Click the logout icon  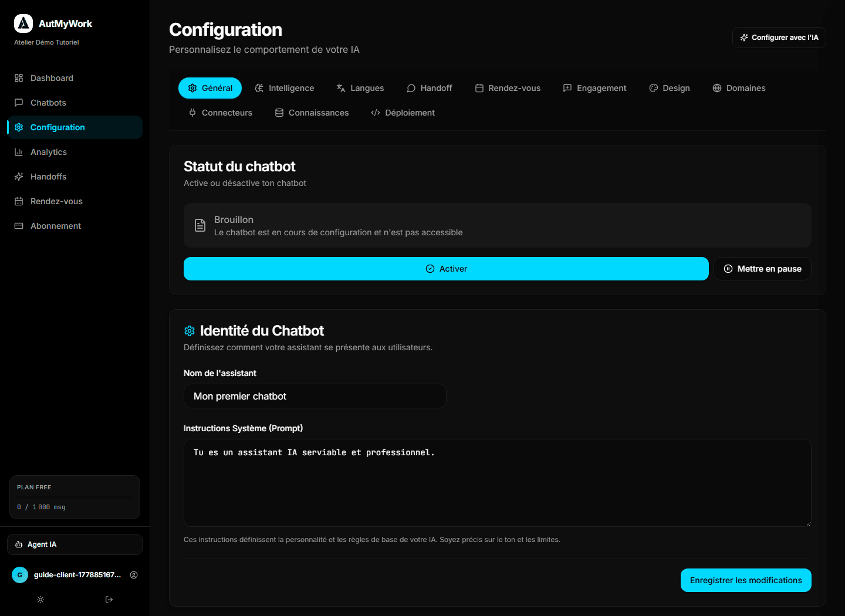109,600
